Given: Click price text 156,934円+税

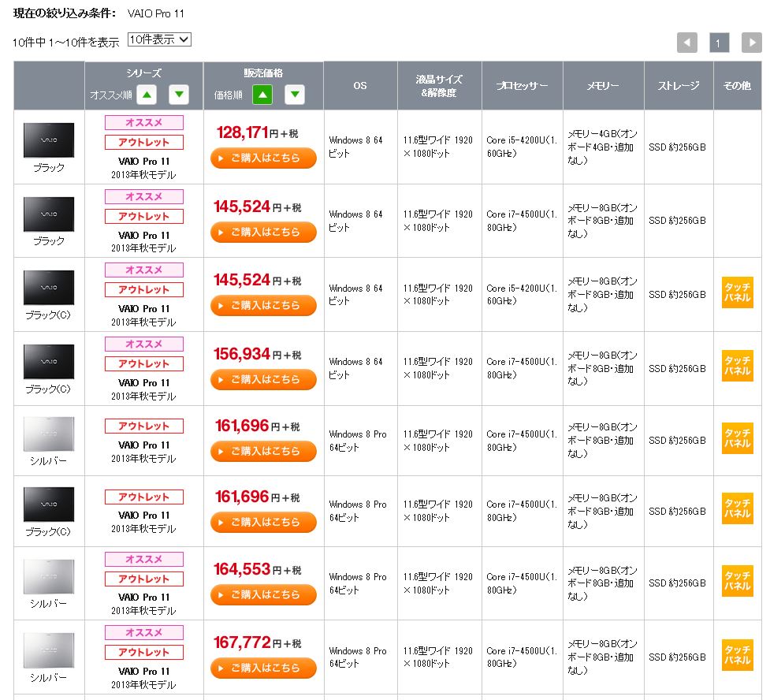Looking at the screenshot, I should (x=257, y=354).
